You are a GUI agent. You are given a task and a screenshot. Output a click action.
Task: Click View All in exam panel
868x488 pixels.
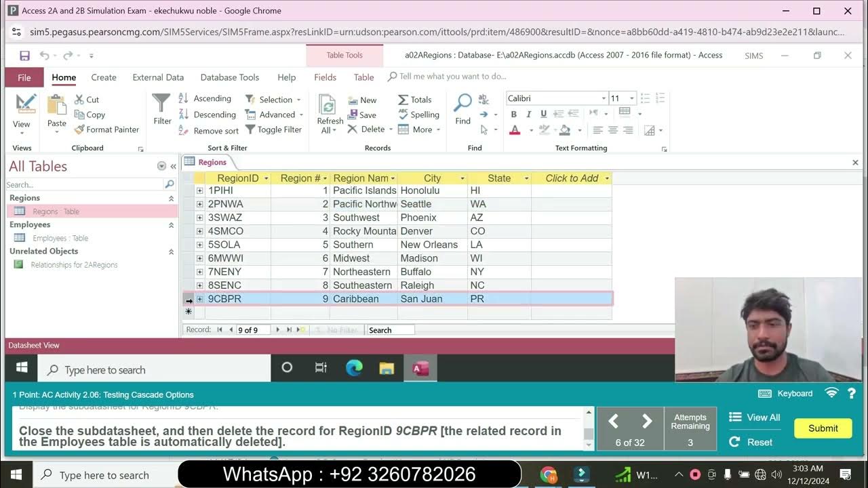(x=754, y=418)
